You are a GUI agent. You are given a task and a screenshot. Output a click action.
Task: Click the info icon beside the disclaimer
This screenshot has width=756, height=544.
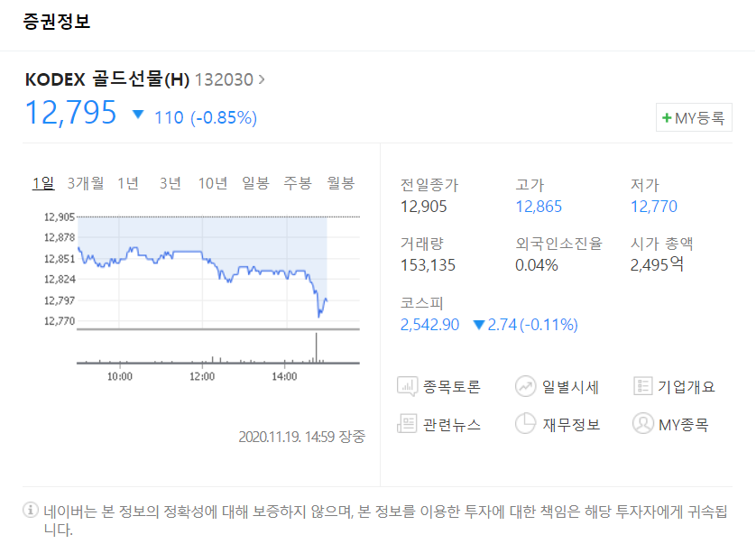[x=31, y=510]
